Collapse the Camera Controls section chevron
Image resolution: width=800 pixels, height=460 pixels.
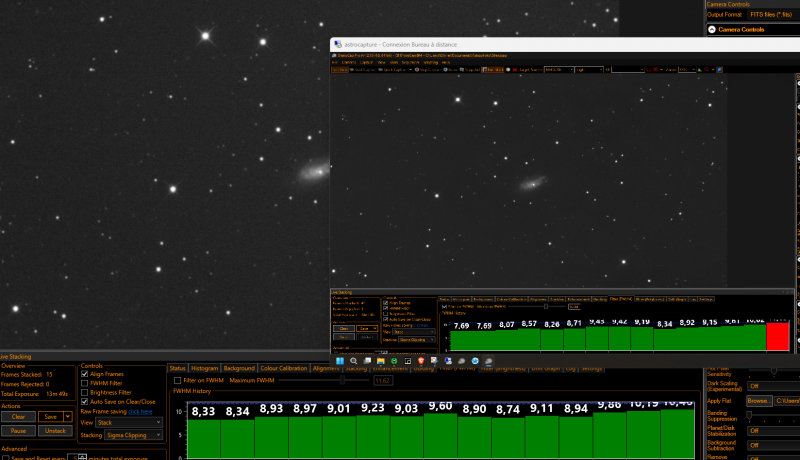(x=712, y=30)
